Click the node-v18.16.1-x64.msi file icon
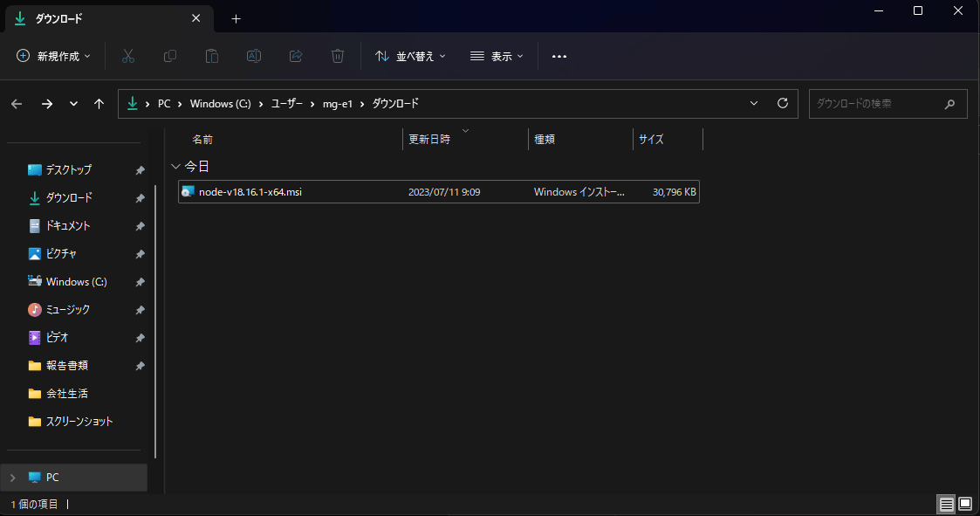 [188, 191]
